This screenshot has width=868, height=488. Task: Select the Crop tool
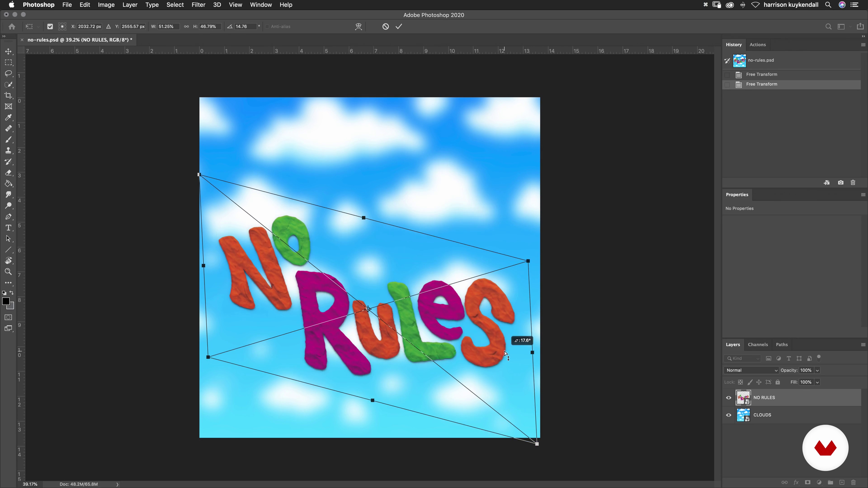8,96
